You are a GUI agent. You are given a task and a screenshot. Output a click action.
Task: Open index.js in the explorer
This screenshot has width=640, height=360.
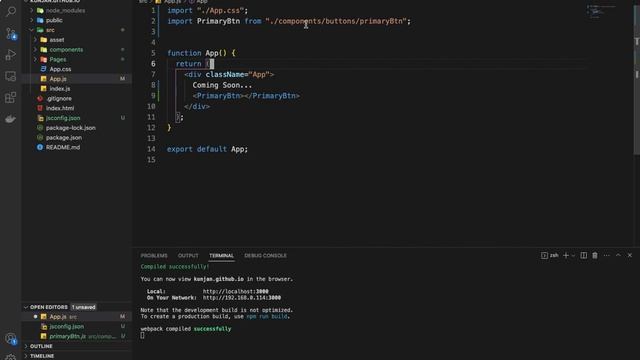pos(77,89)
